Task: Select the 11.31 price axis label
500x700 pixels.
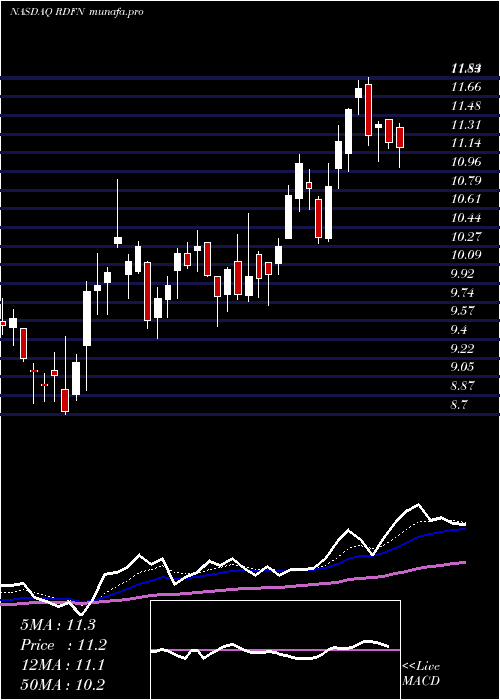Action: [x=466, y=125]
